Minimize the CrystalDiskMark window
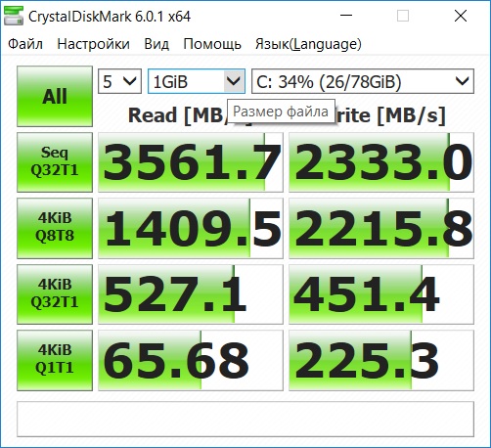The image size is (491, 448). click(x=346, y=16)
